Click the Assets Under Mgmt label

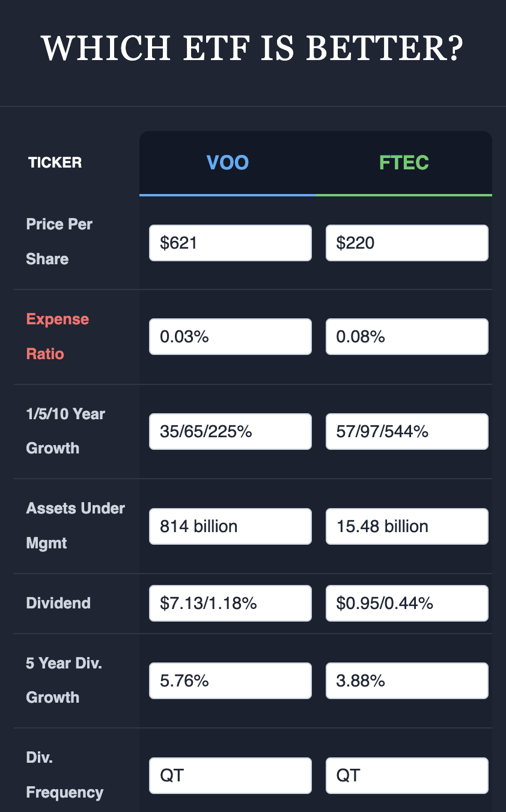(x=75, y=526)
